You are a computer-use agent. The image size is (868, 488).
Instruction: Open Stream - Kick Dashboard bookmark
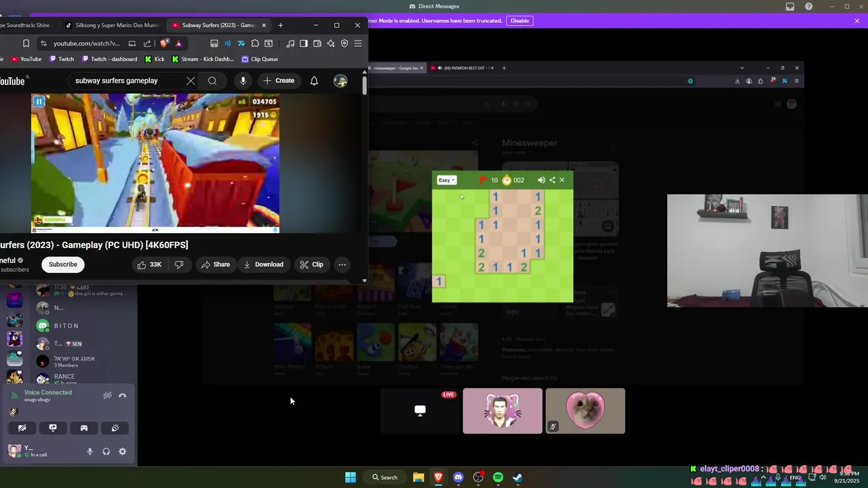pyautogui.click(x=203, y=59)
